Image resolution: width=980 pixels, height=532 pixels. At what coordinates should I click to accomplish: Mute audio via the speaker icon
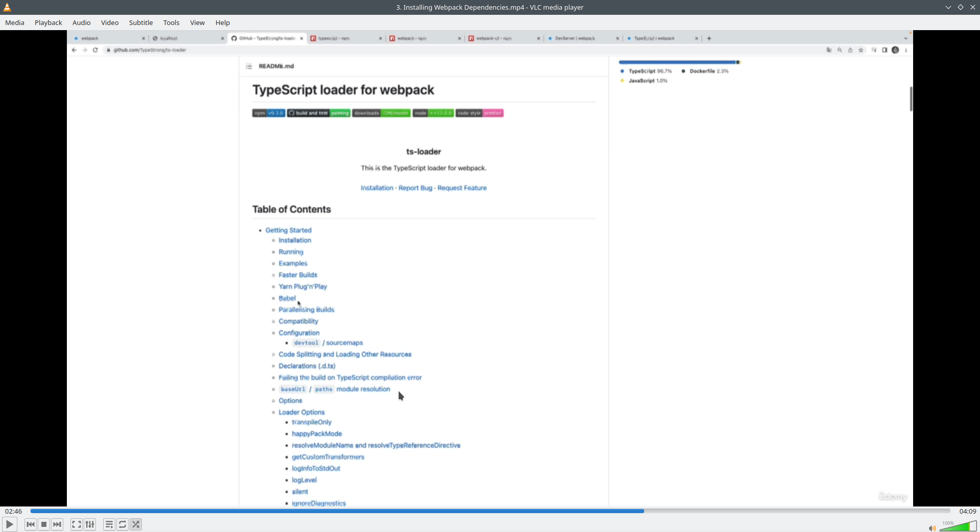(x=932, y=528)
